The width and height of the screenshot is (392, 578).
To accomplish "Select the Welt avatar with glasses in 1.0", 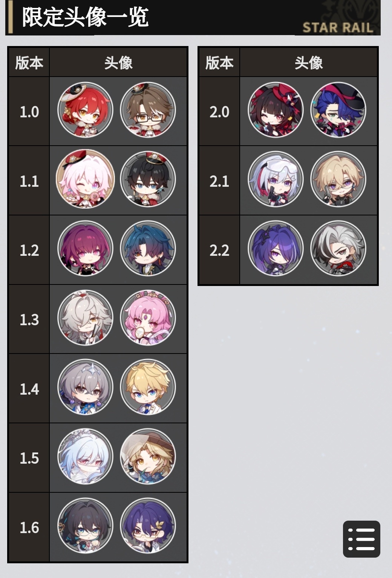I will [x=148, y=110].
